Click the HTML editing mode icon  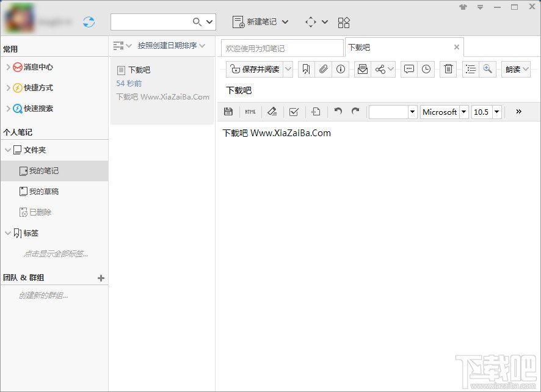250,112
